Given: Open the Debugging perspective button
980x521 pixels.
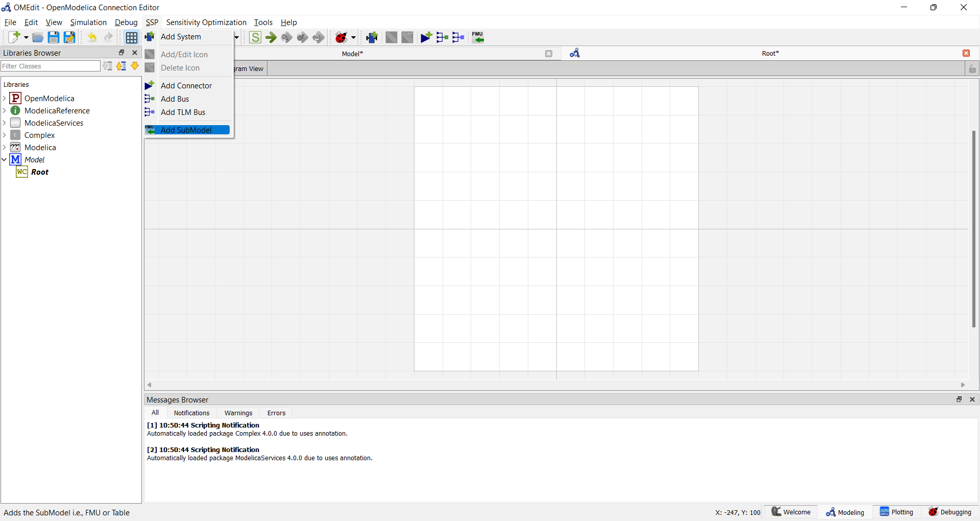Looking at the screenshot, I should tap(950, 512).
